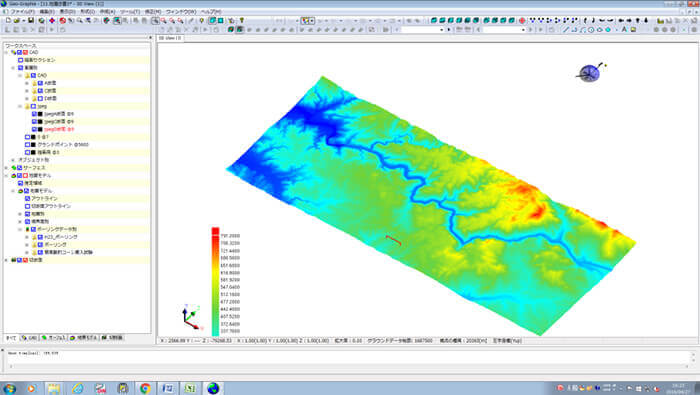The width and height of the screenshot is (700, 395).
Task: Expand the オブジェクト別 tree node
Action: [13, 160]
